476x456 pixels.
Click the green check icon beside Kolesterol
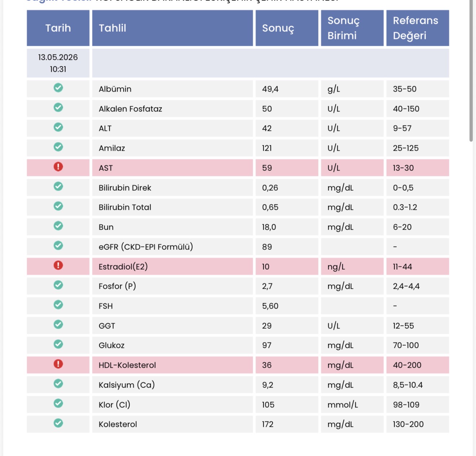[x=58, y=423]
